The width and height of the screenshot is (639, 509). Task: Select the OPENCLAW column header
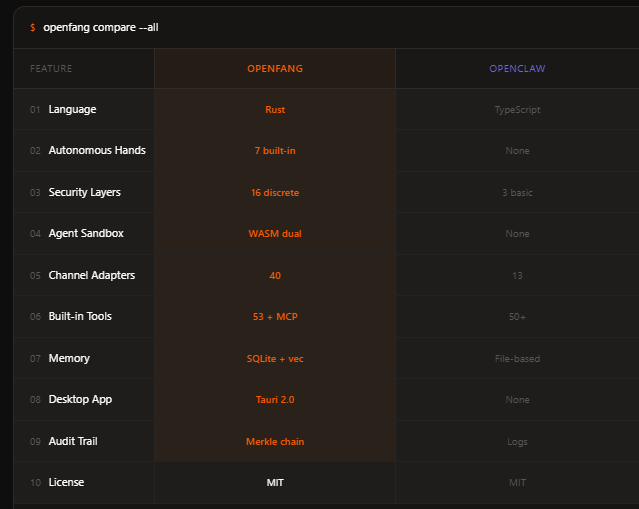click(517, 68)
